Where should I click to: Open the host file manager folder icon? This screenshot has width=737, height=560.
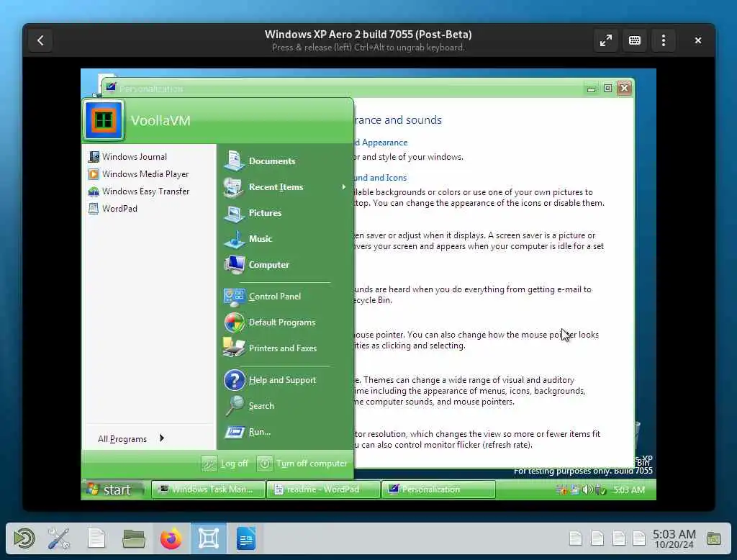[133, 538]
